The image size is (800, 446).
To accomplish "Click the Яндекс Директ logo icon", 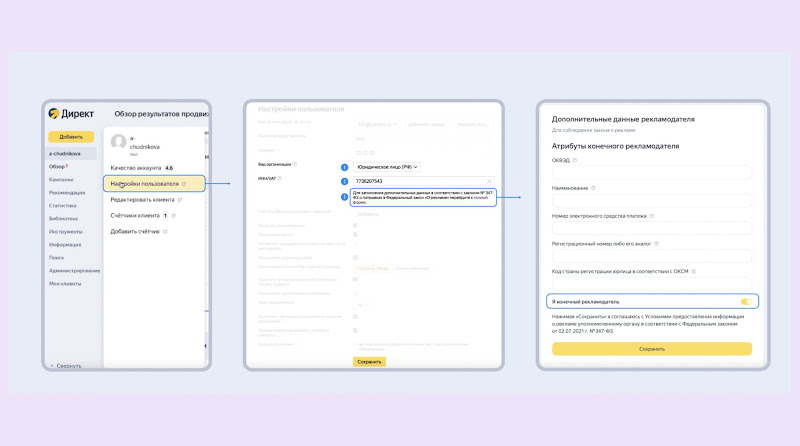I will pos(54,113).
